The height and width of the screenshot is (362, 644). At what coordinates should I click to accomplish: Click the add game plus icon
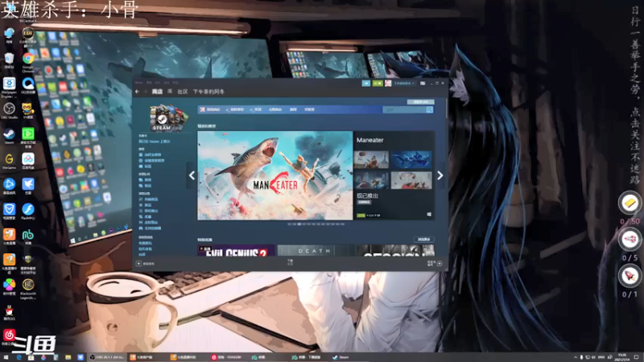pyautogui.click(x=138, y=264)
